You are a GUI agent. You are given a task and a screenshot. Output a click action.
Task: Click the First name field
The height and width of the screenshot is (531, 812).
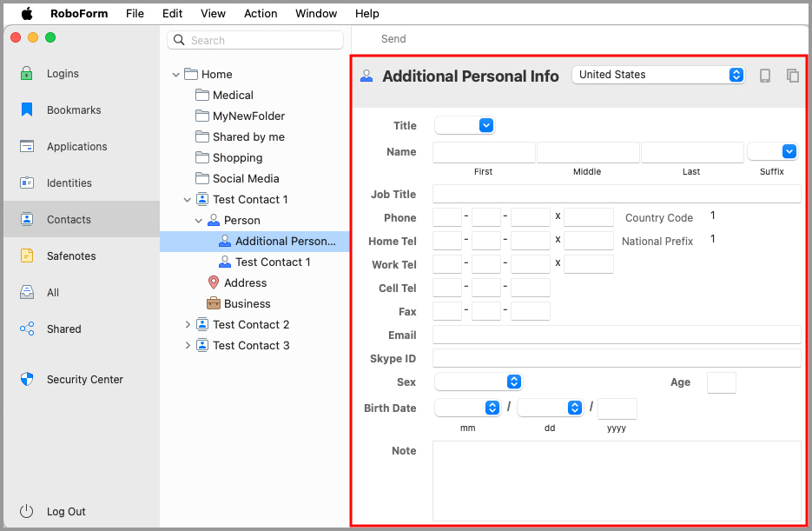click(484, 152)
